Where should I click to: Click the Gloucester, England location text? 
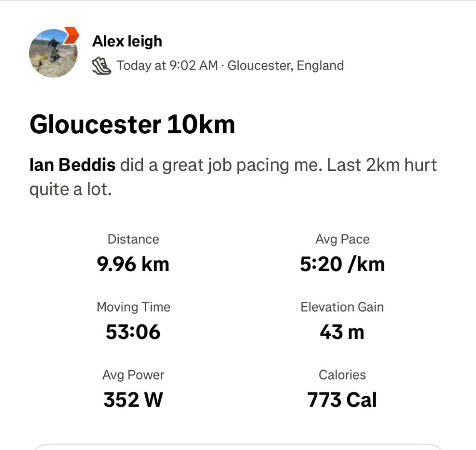click(286, 65)
